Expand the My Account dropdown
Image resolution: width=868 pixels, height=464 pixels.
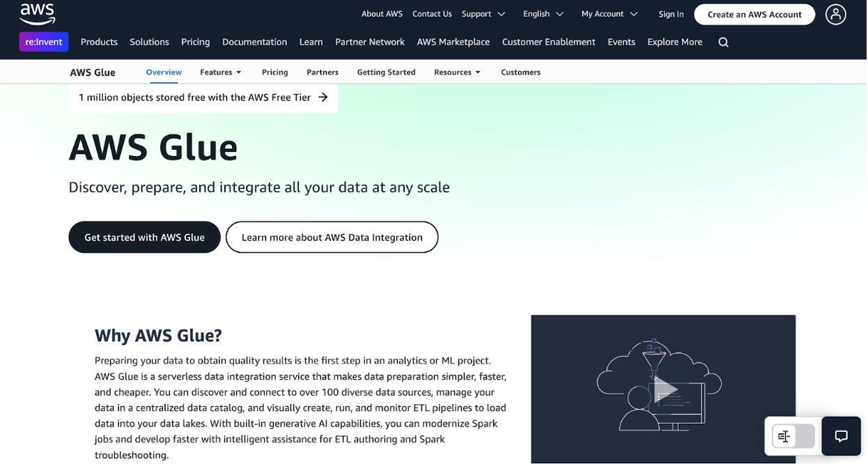610,14
